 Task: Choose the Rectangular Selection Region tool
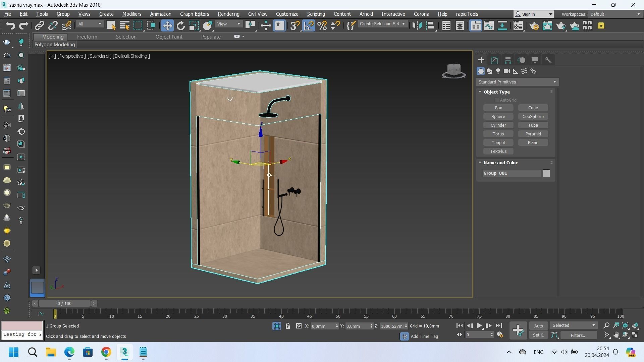(138, 26)
